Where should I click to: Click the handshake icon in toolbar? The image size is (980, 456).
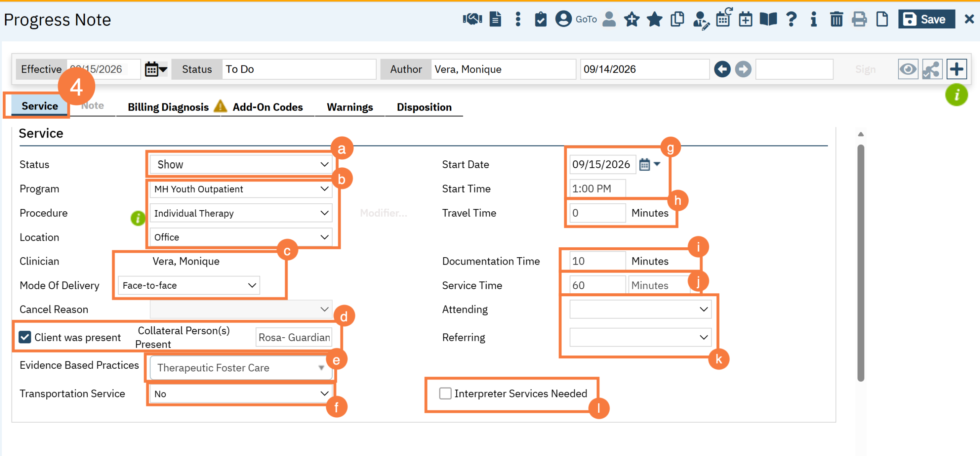coord(472,19)
